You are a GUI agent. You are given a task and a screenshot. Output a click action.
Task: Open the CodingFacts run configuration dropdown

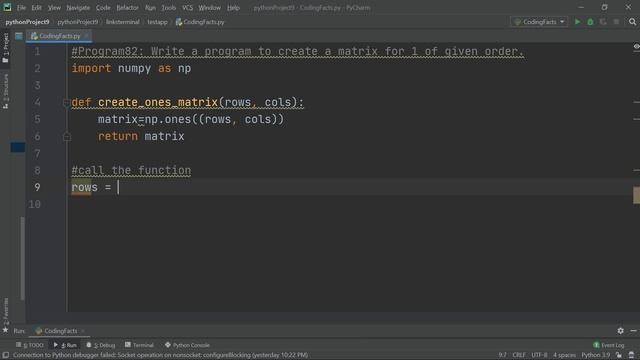tap(539, 22)
